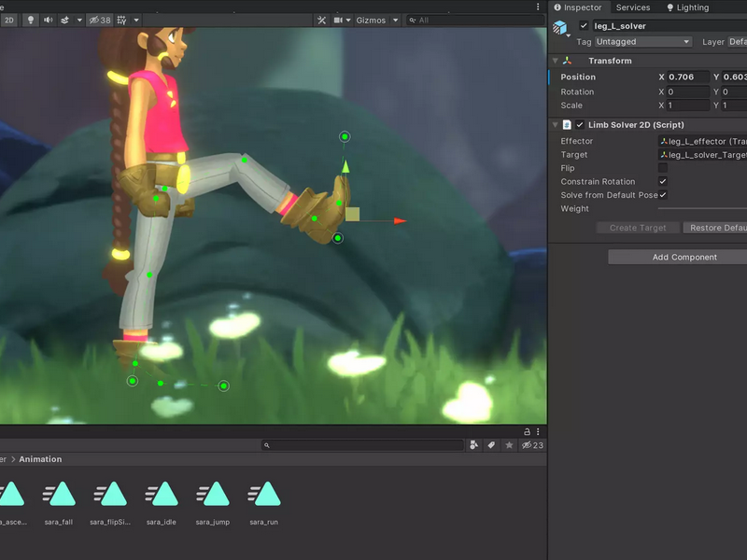Screen dimensions: 747x560
Task: Select the sara_idle animation clip
Action: 161,503
